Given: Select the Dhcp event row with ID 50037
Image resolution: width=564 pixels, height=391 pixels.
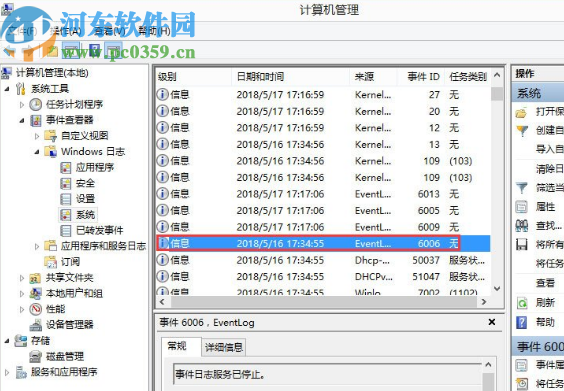Looking at the screenshot, I should [323, 260].
